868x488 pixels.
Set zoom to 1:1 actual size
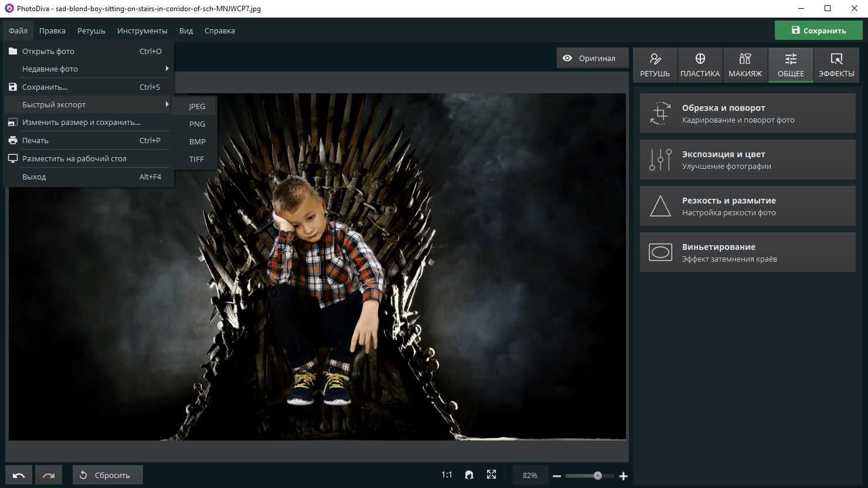click(x=447, y=475)
